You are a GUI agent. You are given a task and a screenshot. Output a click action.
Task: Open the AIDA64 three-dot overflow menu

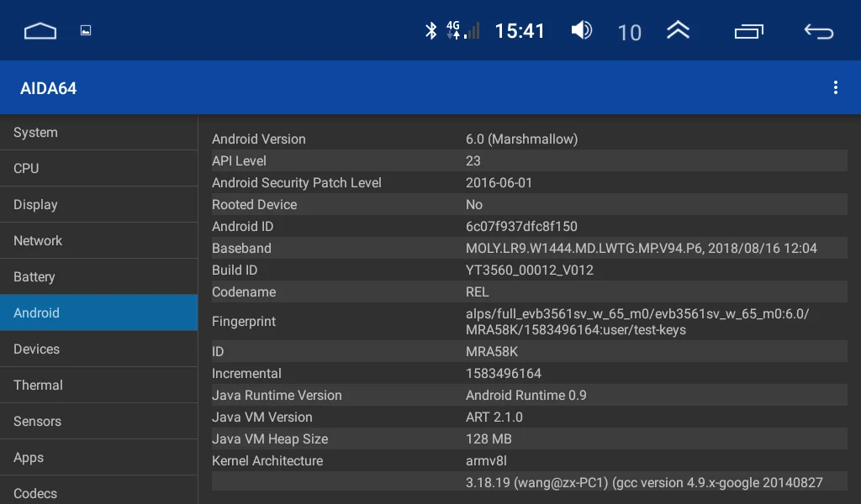(835, 87)
